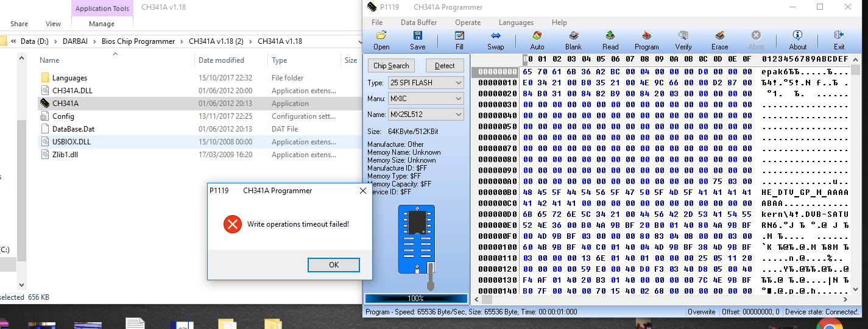
Task: Click the Chip Search button
Action: [x=391, y=66]
